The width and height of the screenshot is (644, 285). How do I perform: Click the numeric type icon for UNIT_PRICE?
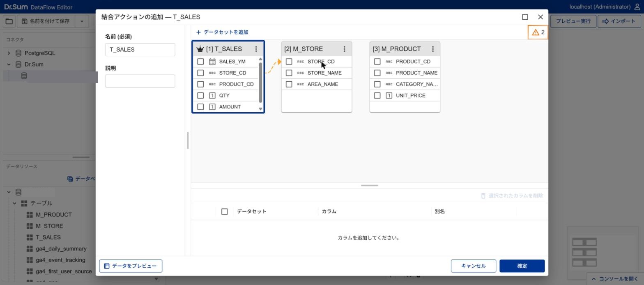(x=389, y=95)
